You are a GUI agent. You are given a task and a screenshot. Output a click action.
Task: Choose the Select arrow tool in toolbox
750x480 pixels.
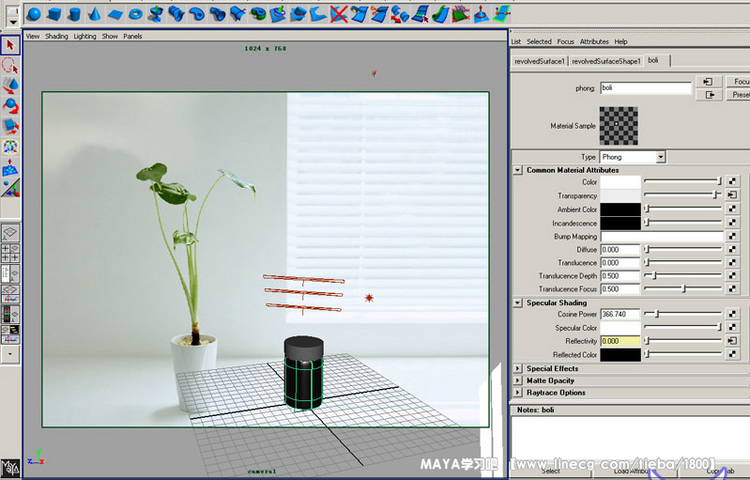[x=10, y=45]
